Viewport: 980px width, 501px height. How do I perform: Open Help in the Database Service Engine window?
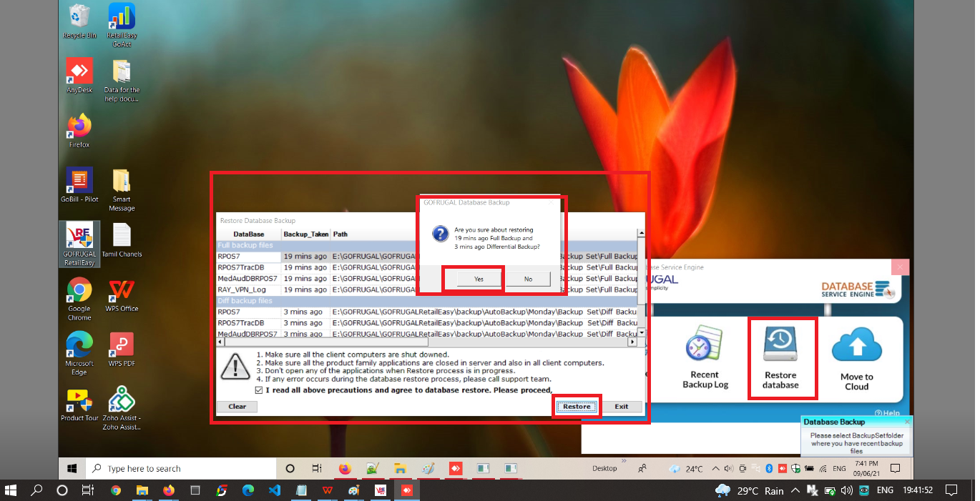click(887, 413)
